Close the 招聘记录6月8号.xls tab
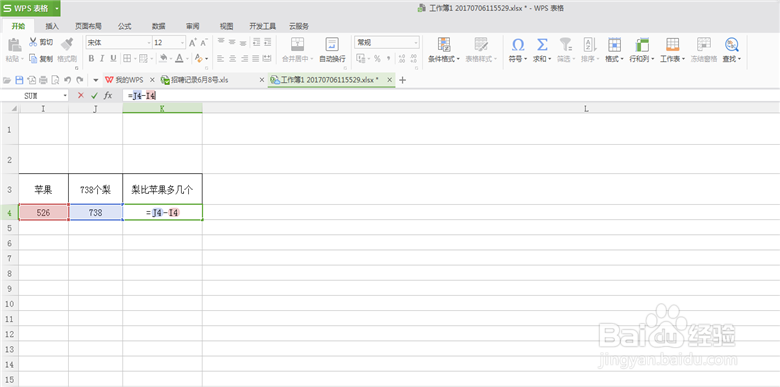 pyautogui.click(x=262, y=80)
